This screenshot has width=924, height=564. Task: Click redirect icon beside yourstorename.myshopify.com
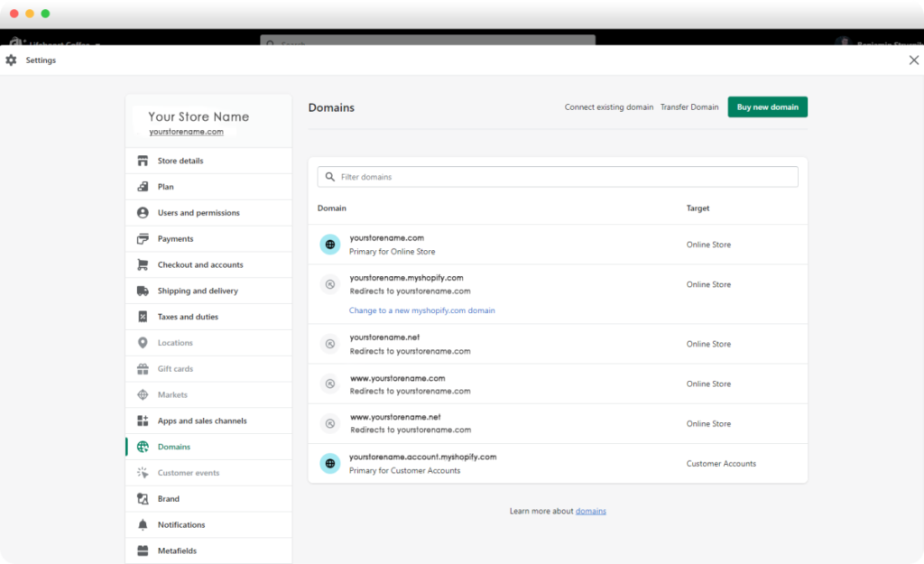click(x=330, y=284)
